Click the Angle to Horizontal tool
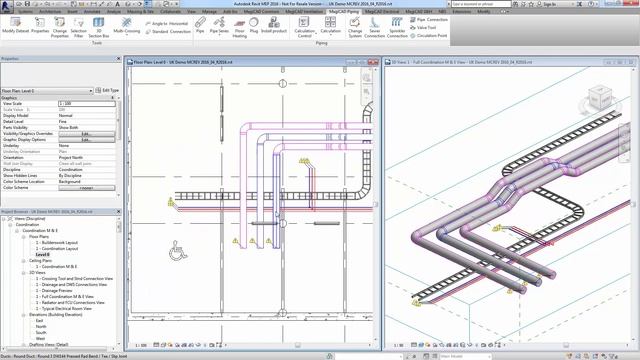Screen dimensions: 640x360 (167, 24)
